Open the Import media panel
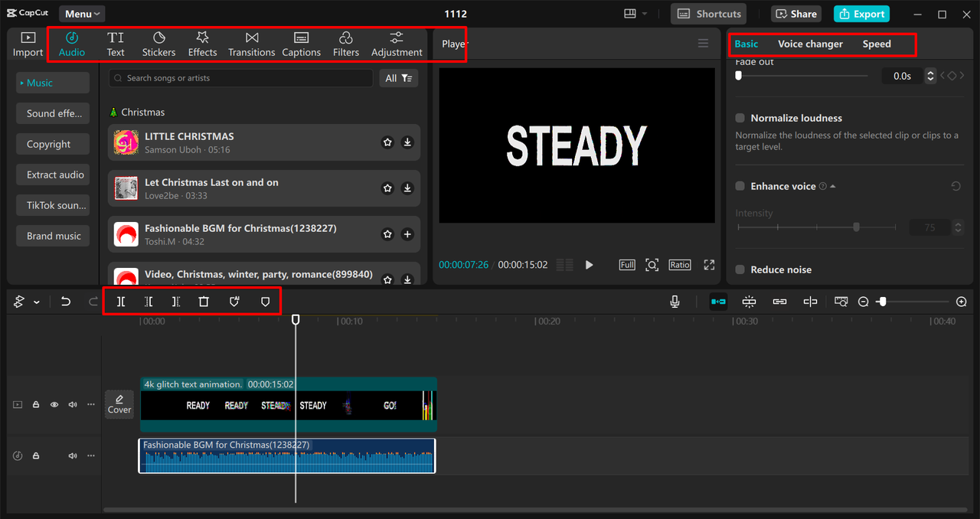 (x=28, y=44)
